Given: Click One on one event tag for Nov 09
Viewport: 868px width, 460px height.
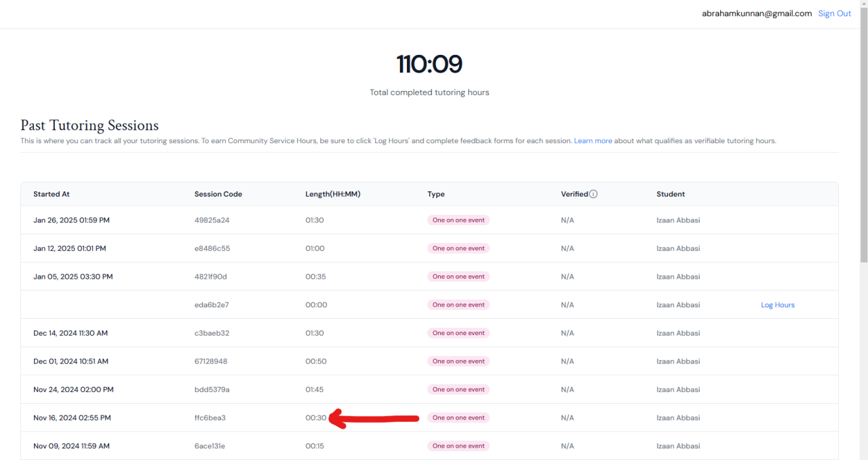Looking at the screenshot, I should 458,446.
